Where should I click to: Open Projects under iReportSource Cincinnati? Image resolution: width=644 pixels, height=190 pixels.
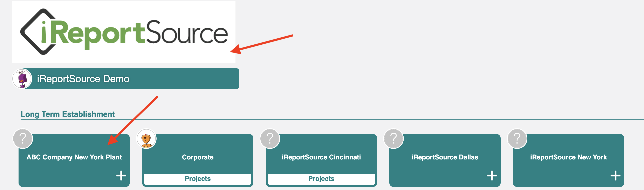[x=321, y=179]
